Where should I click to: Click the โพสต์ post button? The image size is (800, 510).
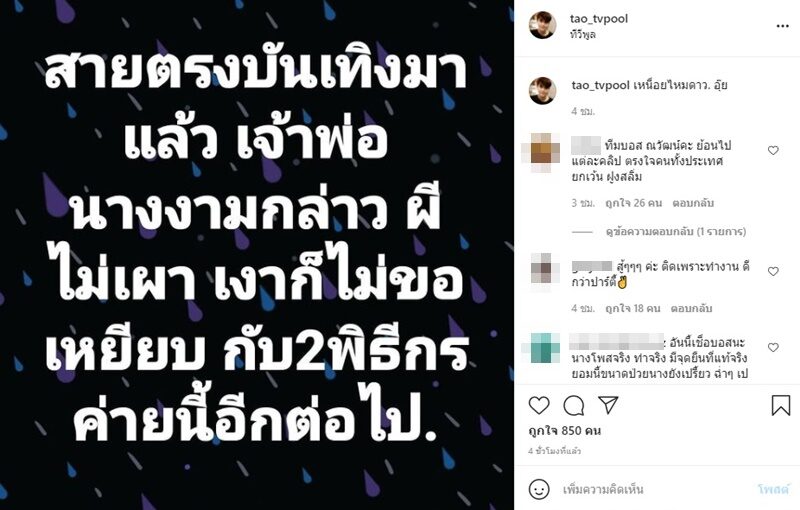point(773,490)
